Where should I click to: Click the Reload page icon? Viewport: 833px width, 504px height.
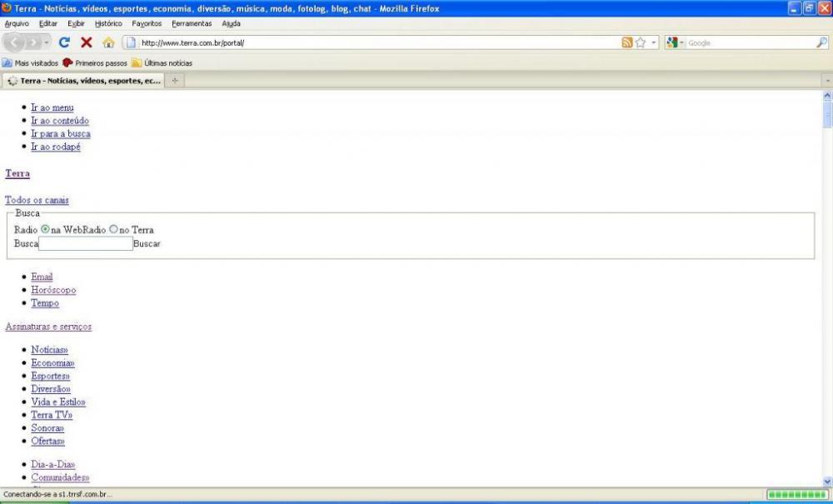[x=64, y=42]
